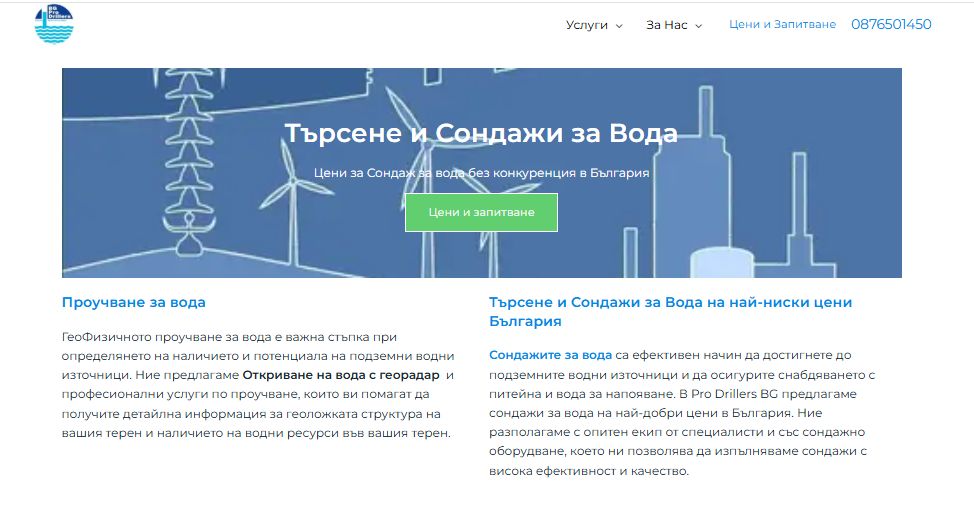
Task: Click the paragraph starting with ГеоФизичното проучване
Action: [258, 385]
